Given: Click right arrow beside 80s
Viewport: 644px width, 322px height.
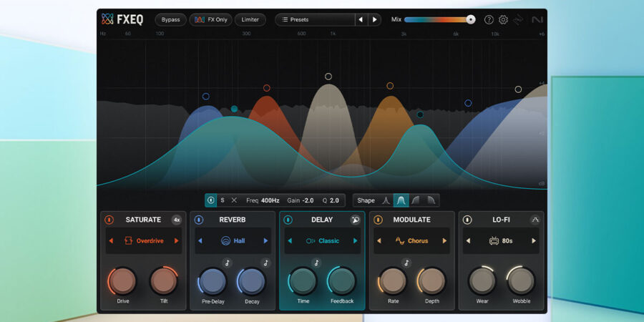Looking at the screenshot, I should tap(534, 240).
